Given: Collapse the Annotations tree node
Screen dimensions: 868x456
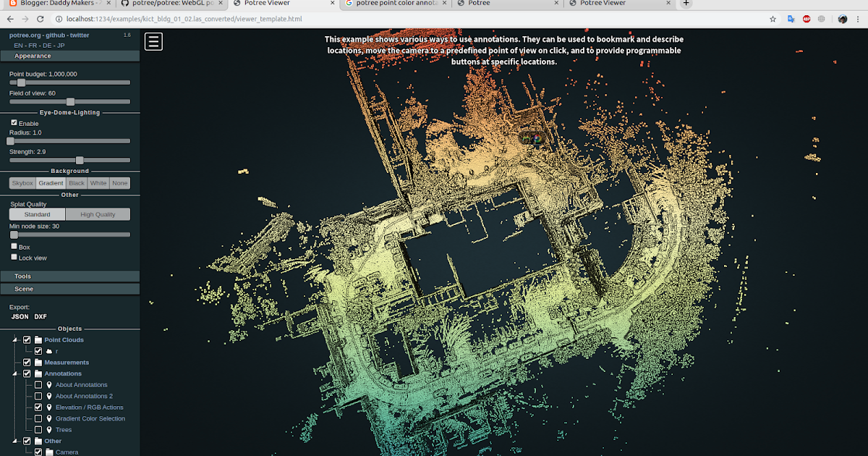Looking at the screenshot, I should pos(15,373).
